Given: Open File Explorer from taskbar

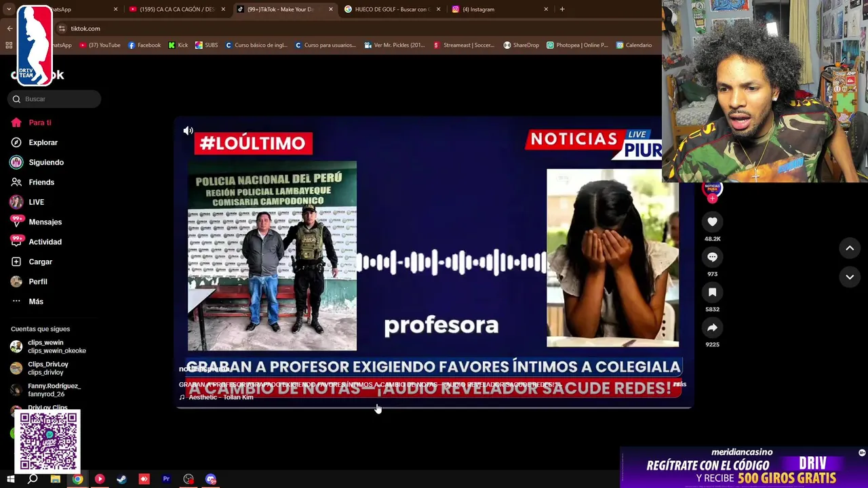Looking at the screenshot, I should coord(55,479).
